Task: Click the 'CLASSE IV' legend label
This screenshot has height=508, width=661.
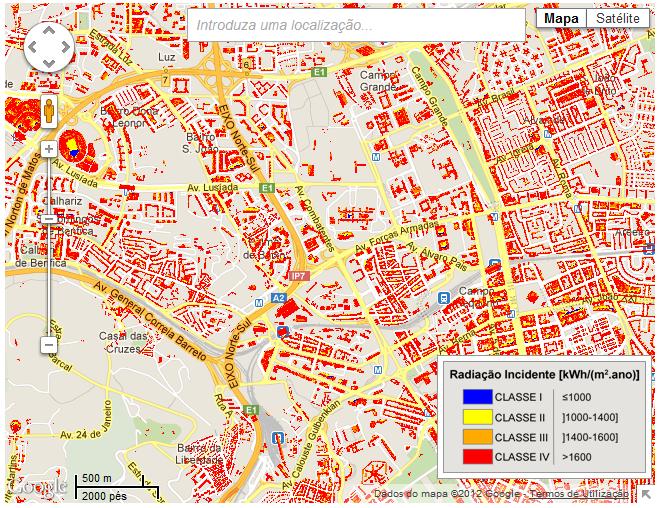Action: (522, 457)
